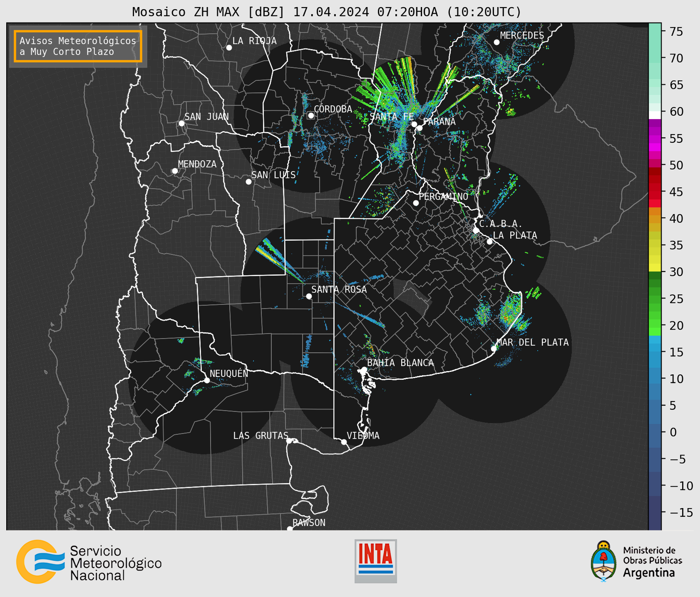Click the INTA logo
This screenshot has width=700, height=597.
point(376,561)
